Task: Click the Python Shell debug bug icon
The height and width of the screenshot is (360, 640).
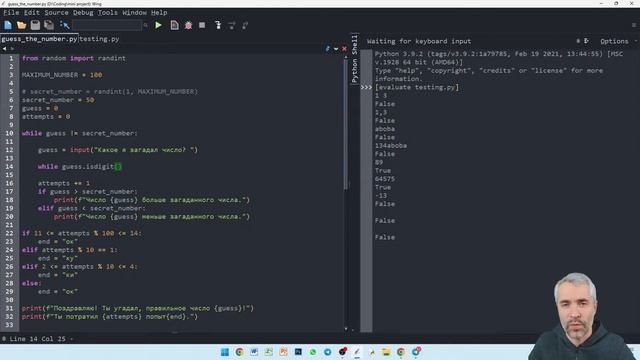Action: pyautogui.click(x=578, y=41)
